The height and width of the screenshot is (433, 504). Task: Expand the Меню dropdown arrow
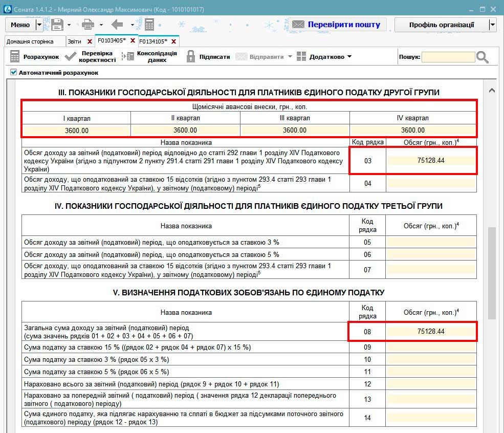pos(40,25)
